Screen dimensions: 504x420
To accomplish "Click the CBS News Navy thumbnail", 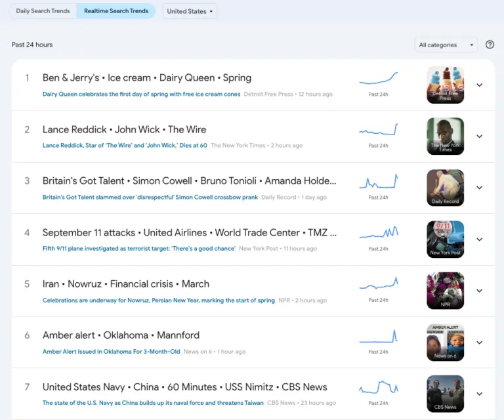I will [445, 394].
